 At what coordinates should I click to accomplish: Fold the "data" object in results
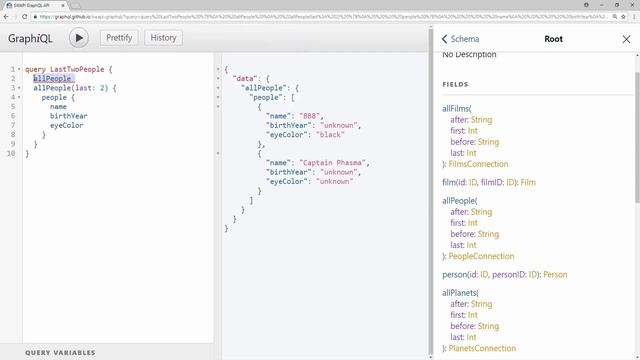click(x=218, y=79)
